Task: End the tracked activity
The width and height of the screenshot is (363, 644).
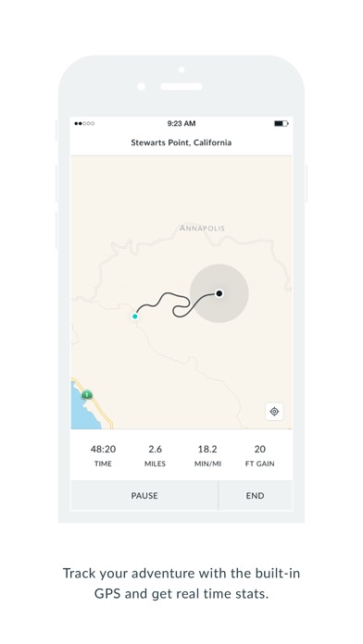Action: click(256, 495)
